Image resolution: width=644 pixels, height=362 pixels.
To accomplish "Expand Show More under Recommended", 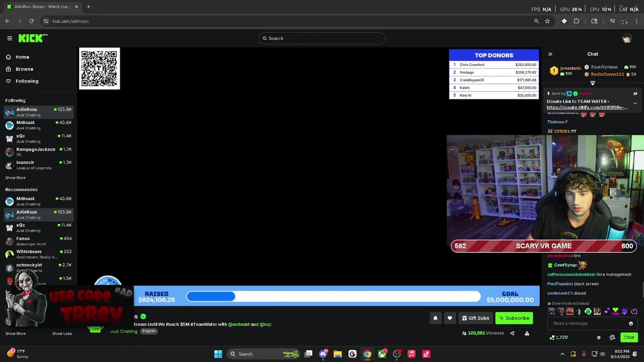I will [x=16, y=333].
